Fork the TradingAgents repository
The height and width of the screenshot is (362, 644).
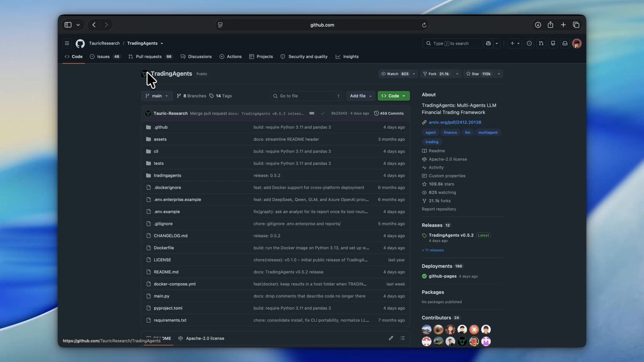point(436,74)
